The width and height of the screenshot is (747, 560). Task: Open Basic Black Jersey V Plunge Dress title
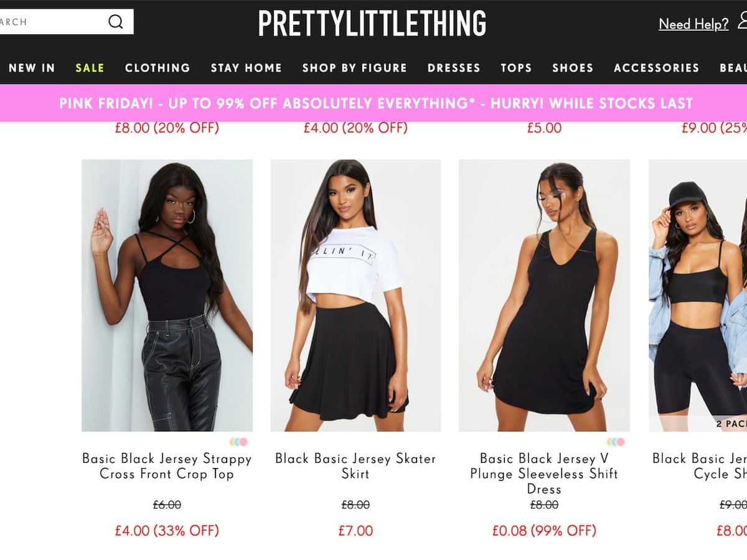pyautogui.click(x=544, y=474)
